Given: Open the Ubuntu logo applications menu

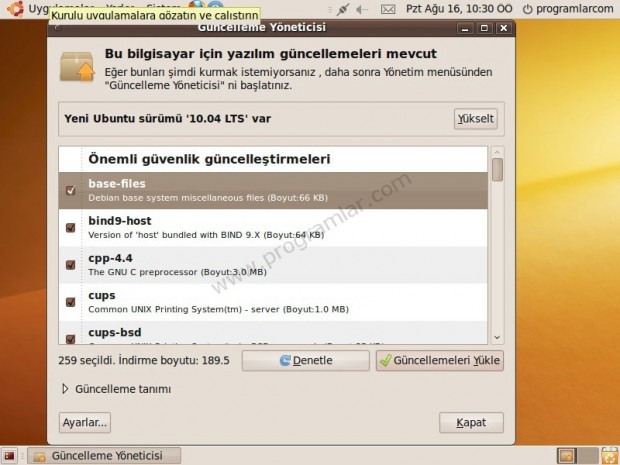Looking at the screenshot, I should [x=15, y=9].
